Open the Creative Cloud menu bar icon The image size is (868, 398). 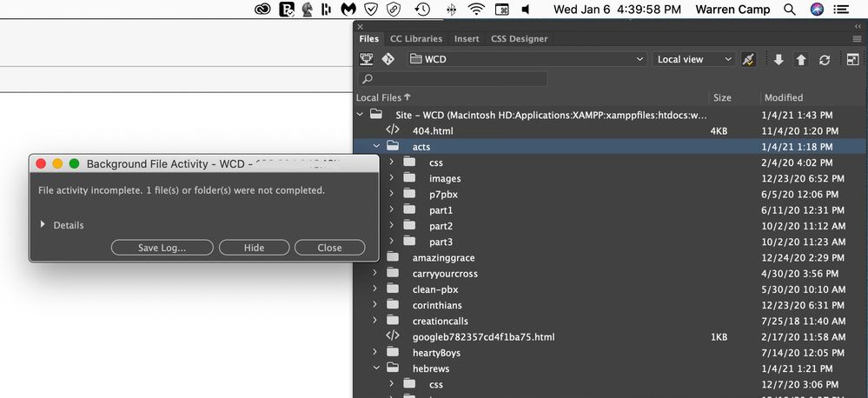tap(262, 10)
